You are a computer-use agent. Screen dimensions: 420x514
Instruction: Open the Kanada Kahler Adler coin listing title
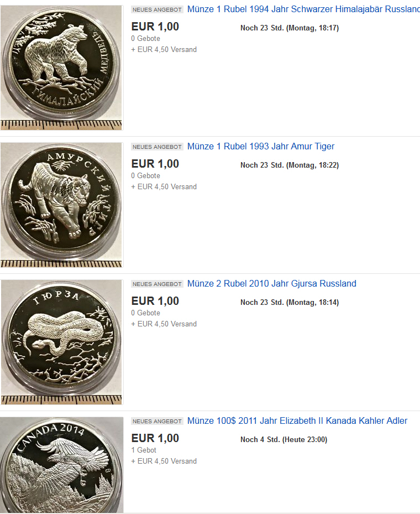297,420
